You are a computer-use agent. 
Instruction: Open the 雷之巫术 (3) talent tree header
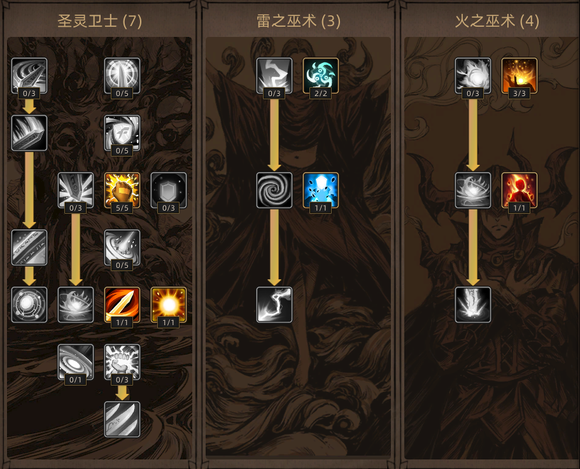299,21
